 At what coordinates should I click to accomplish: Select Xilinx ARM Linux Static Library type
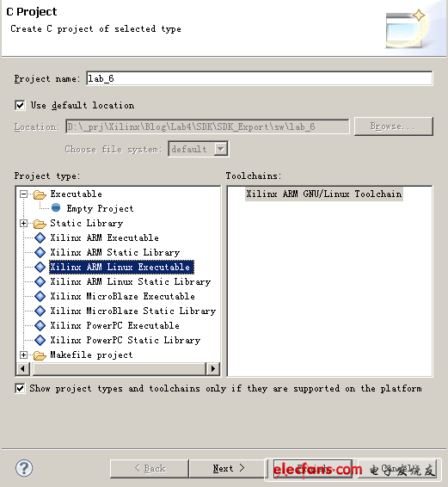[131, 281]
